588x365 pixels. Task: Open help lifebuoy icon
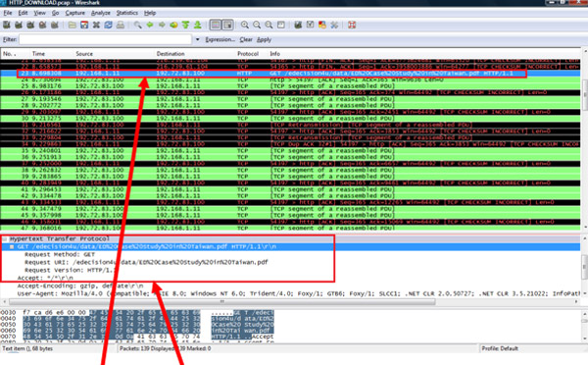[x=352, y=26]
